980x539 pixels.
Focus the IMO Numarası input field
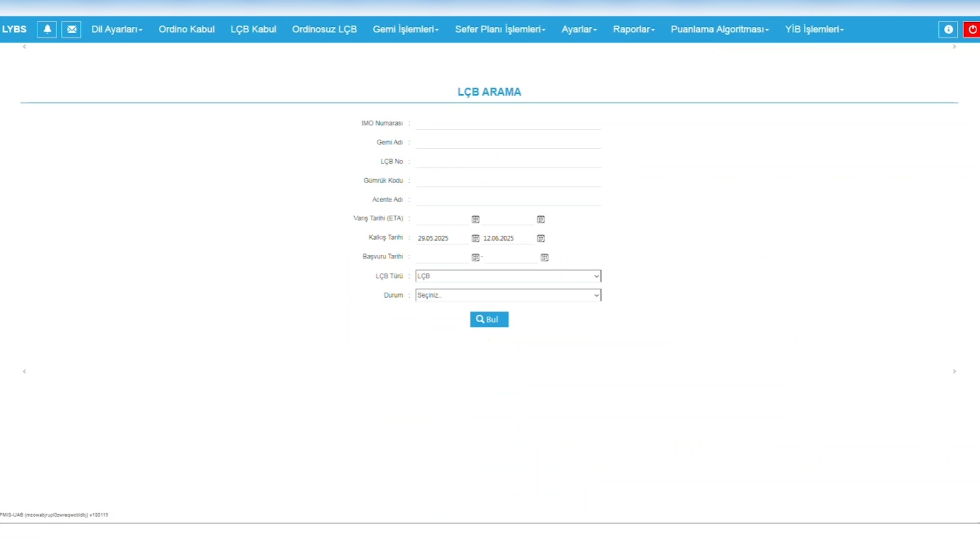coord(508,123)
